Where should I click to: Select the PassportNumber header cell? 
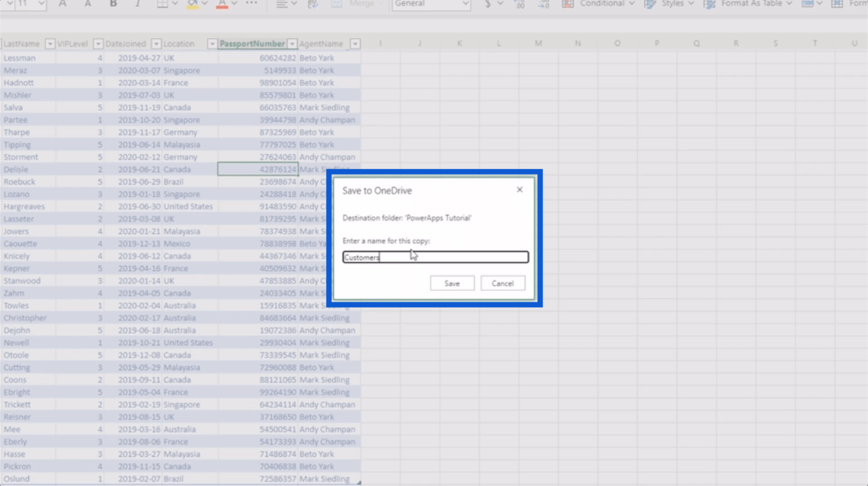258,44
